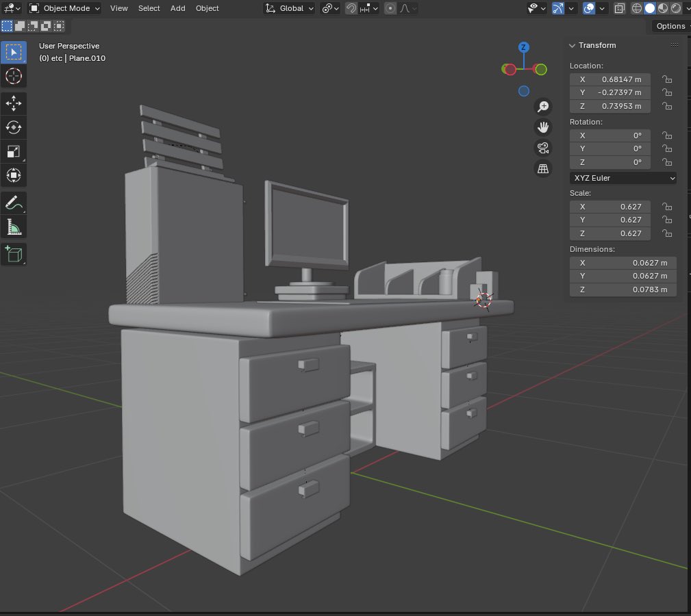The image size is (691, 616).
Task: Click the Dimensions X field 0.0627 m
Action: point(623,263)
